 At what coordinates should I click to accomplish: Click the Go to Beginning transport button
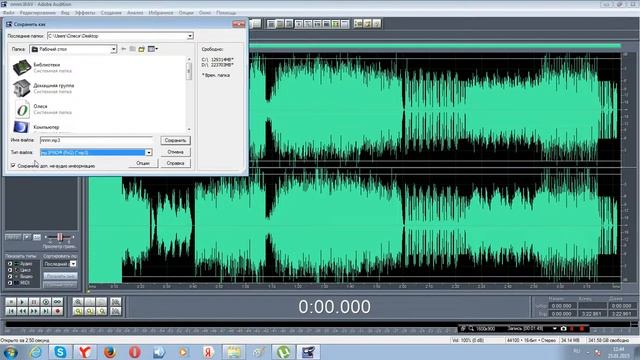click(11, 311)
